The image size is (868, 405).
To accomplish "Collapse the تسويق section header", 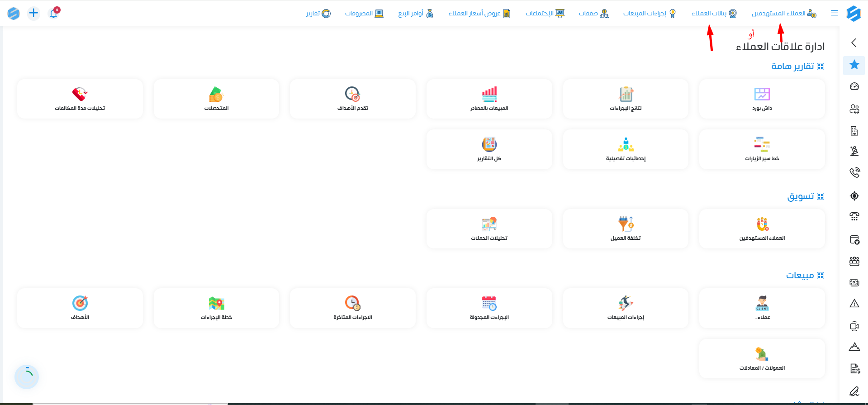I will 806,196.
